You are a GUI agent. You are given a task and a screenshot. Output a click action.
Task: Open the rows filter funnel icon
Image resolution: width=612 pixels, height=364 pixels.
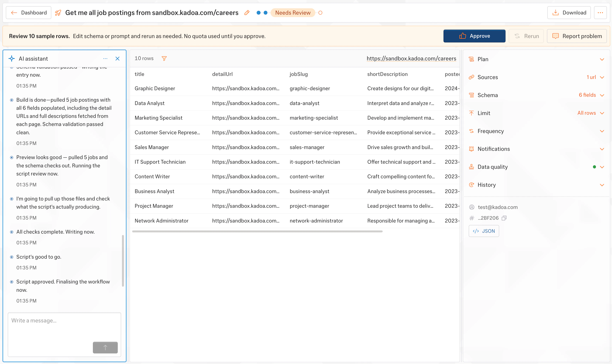click(164, 58)
